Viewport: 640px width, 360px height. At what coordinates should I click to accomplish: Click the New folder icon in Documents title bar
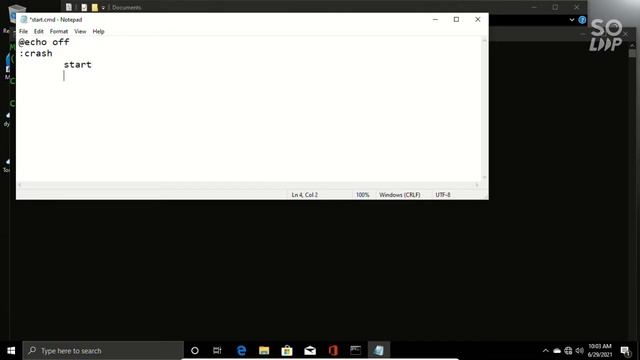pos(95,7)
